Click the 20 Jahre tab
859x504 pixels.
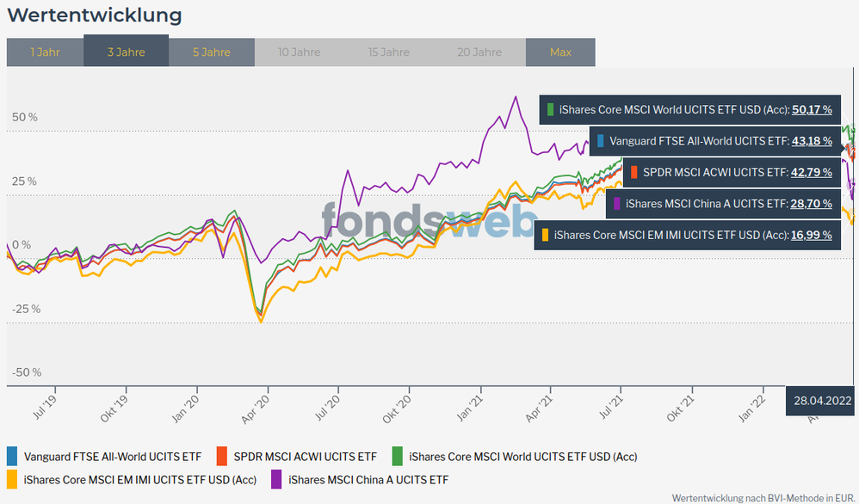coord(479,52)
